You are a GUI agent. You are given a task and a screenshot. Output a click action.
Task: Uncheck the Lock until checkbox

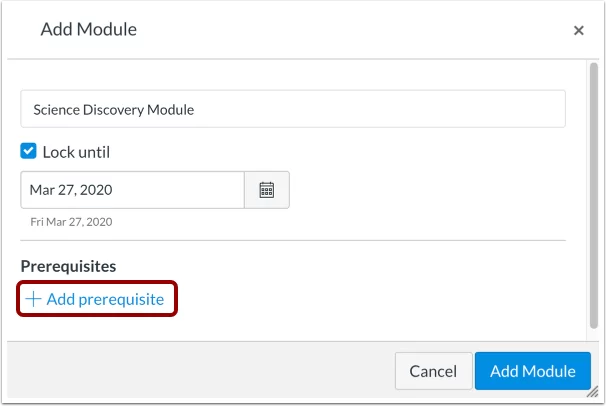click(29, 153)
